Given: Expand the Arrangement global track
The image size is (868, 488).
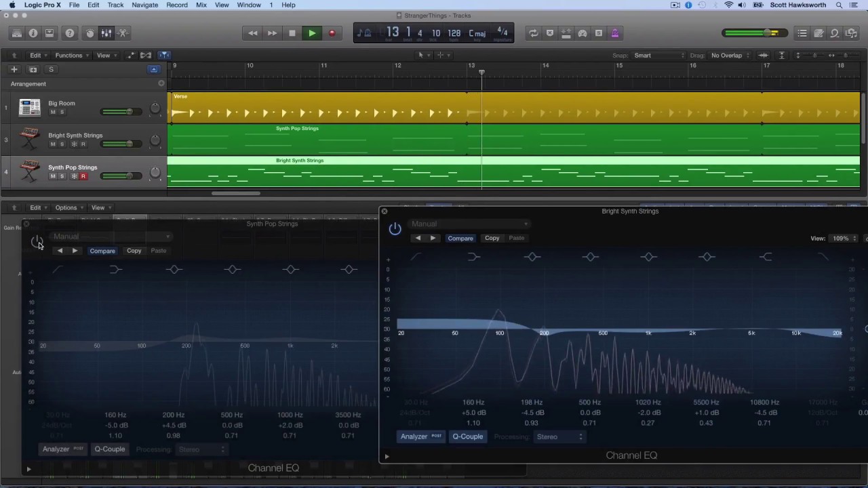Looking at the screenshot, I should coord(161,83).
